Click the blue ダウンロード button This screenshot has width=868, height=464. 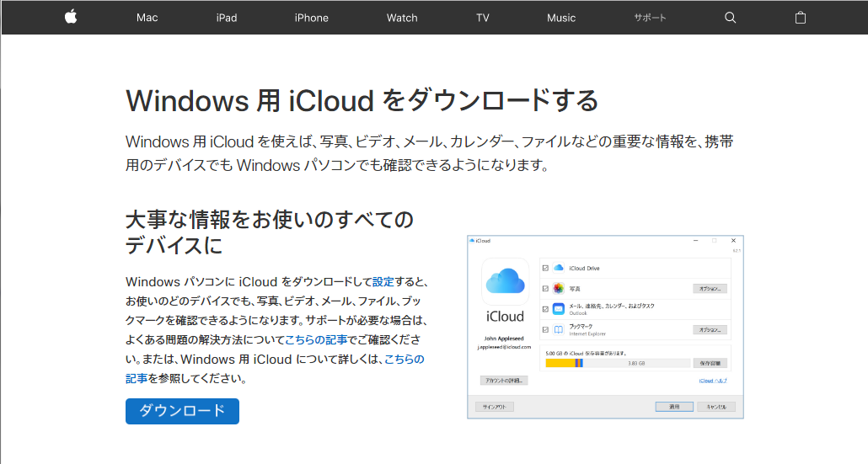point(182,411)
